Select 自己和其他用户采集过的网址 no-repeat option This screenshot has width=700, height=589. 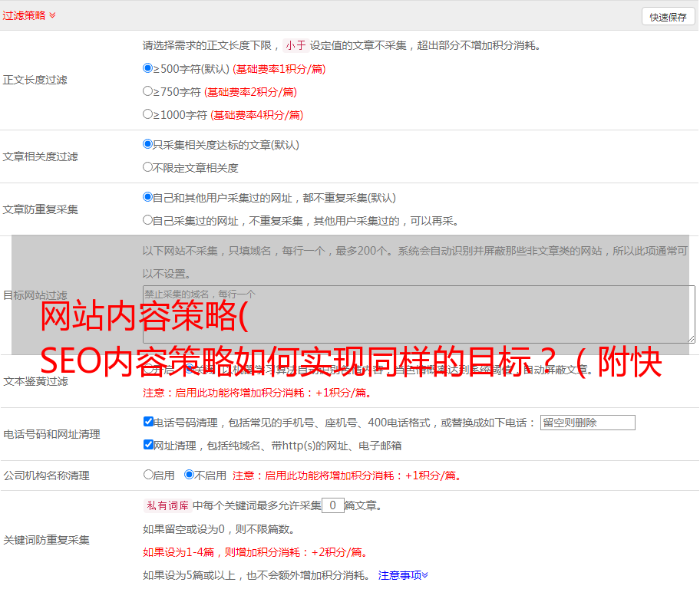147,197
